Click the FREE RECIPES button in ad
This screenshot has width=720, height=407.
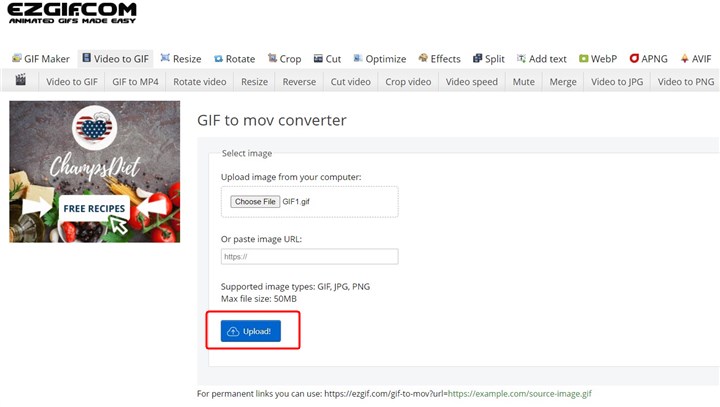point(94,209)
